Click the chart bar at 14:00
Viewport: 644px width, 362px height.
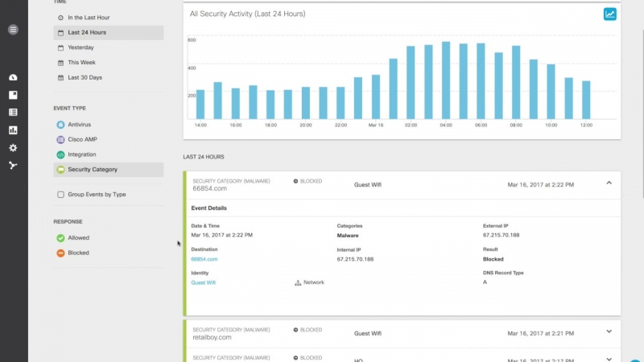pos(200,105)
